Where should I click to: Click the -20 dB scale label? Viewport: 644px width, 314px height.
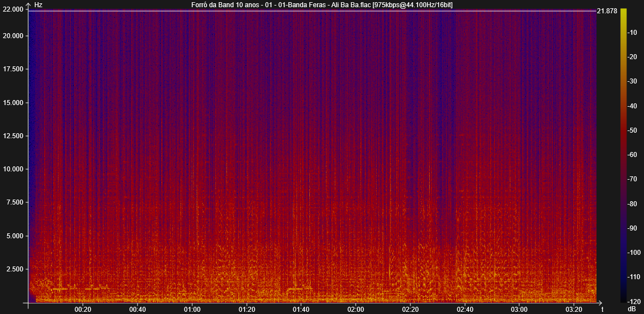(x=632, y=57)
